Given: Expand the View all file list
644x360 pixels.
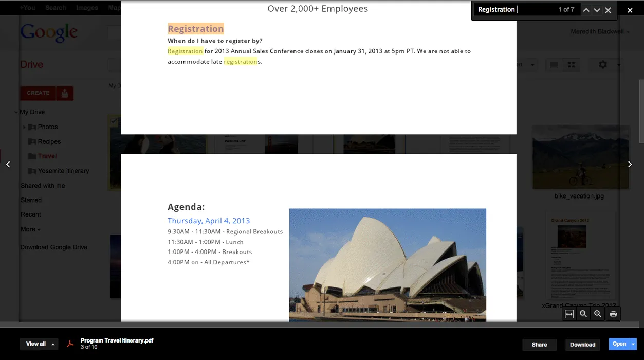Looking at the screenshot, I should coord(39,344).
